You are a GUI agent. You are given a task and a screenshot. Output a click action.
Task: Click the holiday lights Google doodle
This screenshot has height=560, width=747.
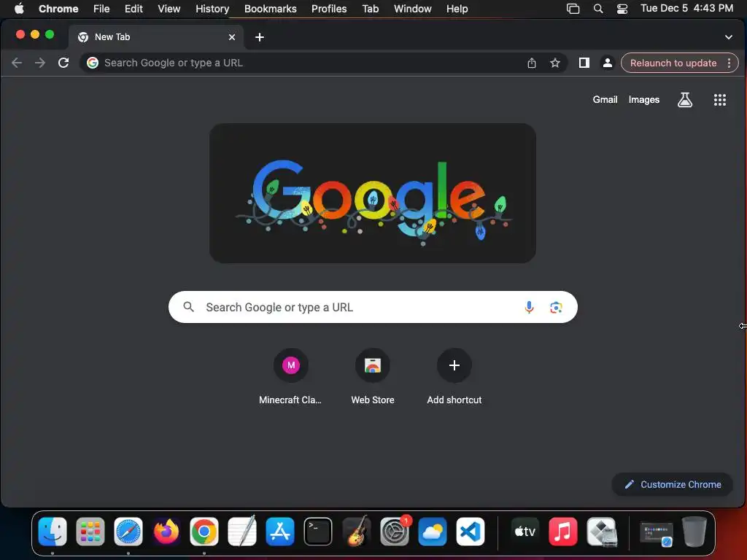pos(373,193)
